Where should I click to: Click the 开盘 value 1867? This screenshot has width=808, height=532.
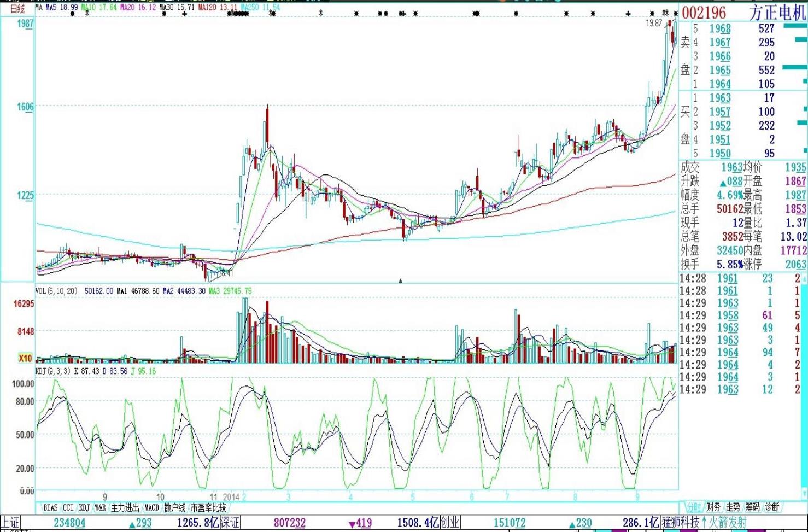click(x=795, y=181)
